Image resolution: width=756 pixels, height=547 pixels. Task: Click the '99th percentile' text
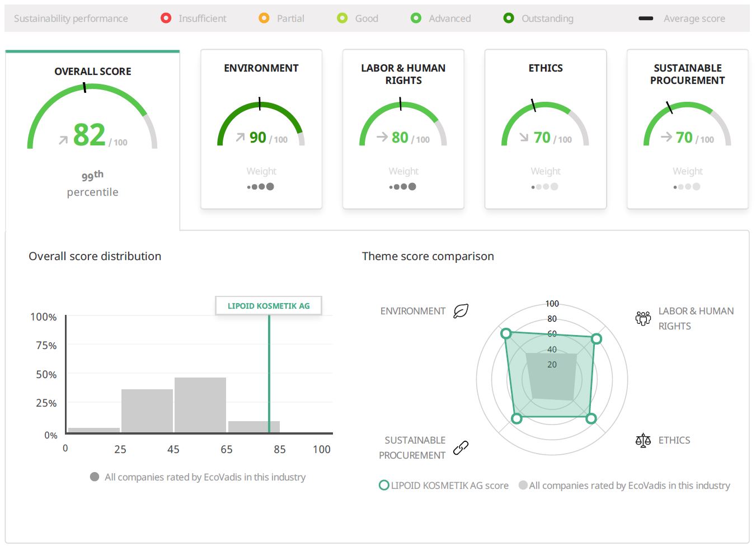pyautogui.click(x=92, y=184)
